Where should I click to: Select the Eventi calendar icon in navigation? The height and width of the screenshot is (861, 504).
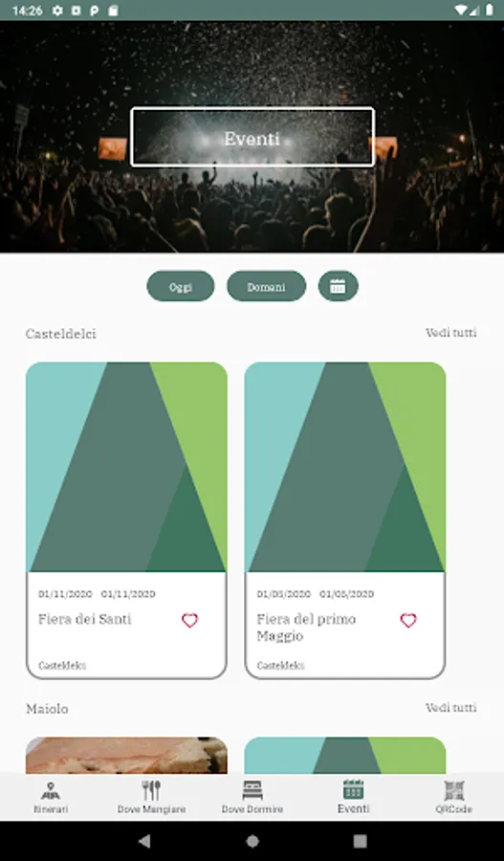click(354, 790)
